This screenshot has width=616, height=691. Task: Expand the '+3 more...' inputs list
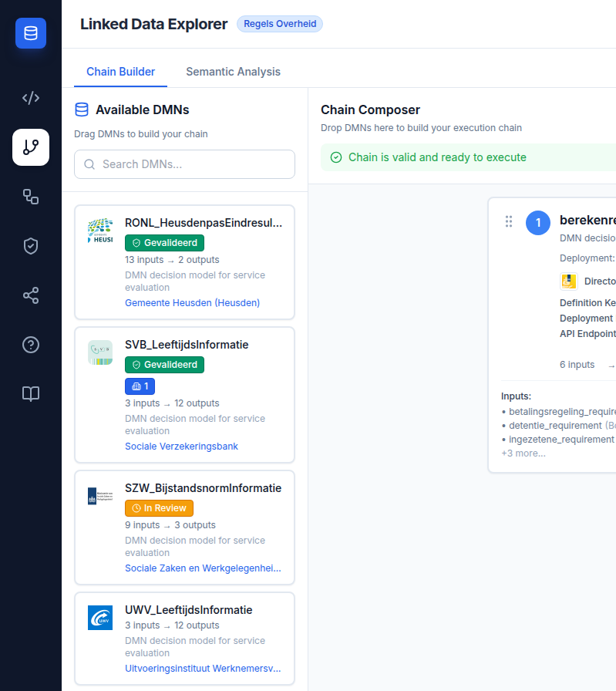pos(523,453)
